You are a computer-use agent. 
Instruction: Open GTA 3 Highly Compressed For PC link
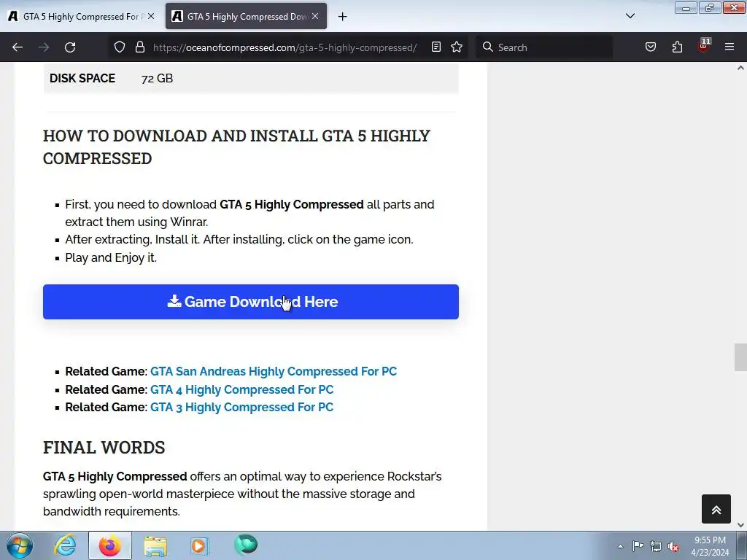coord(242,407)
